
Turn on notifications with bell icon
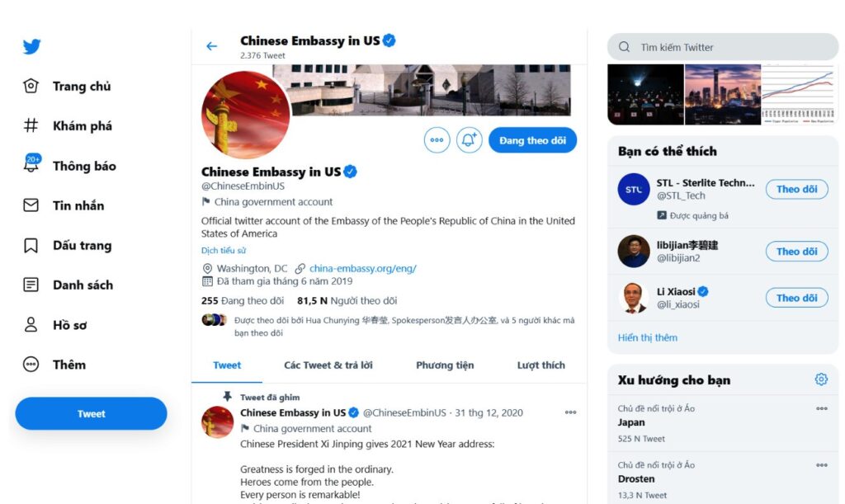469,140
